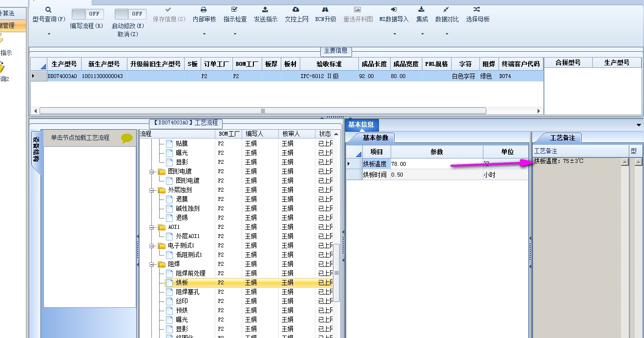Click 发送指示 upload button
Viewport: 644px width, 338px height.
click(x=266, y=15)
